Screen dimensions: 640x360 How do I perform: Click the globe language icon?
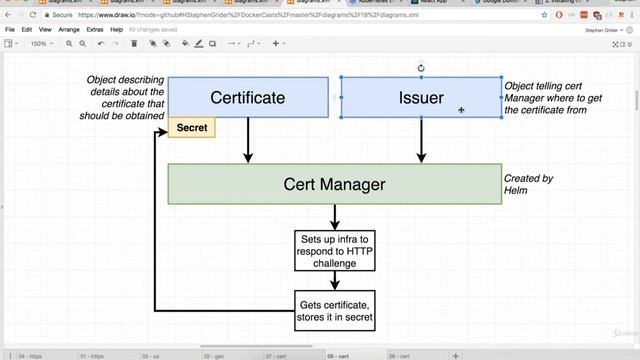tap(630, 30)
